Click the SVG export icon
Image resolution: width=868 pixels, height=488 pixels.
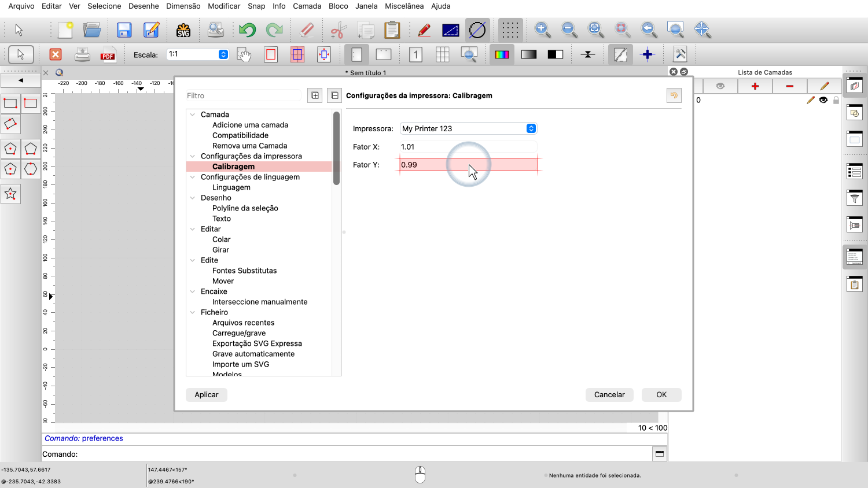[183, 29]
